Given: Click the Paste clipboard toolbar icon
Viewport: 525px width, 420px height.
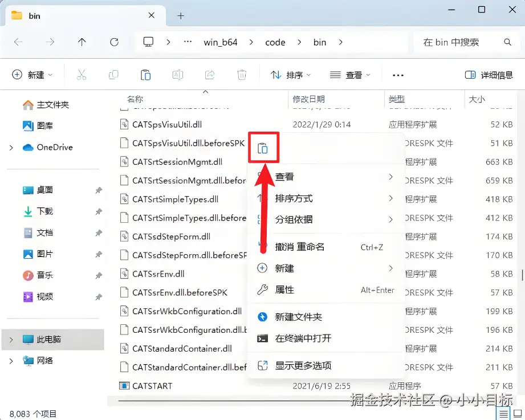Looking at the screenshot, I should (x=146, y=75).
